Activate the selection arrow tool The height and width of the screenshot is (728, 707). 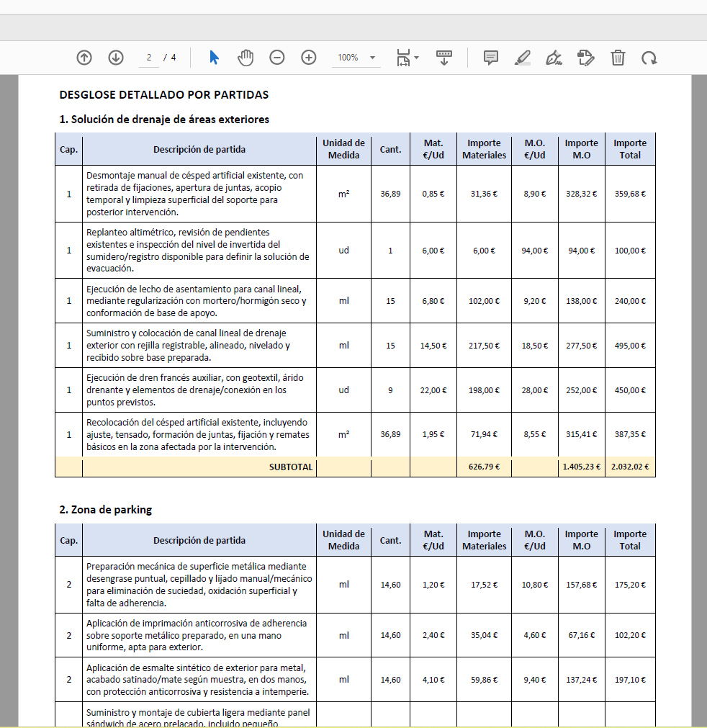pos(214,58)
